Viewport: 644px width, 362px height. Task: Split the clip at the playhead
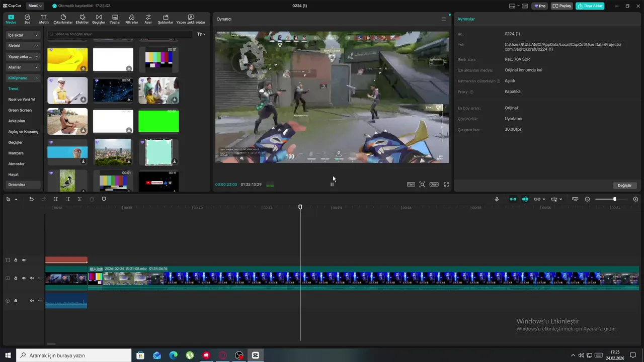pos(55,199)
